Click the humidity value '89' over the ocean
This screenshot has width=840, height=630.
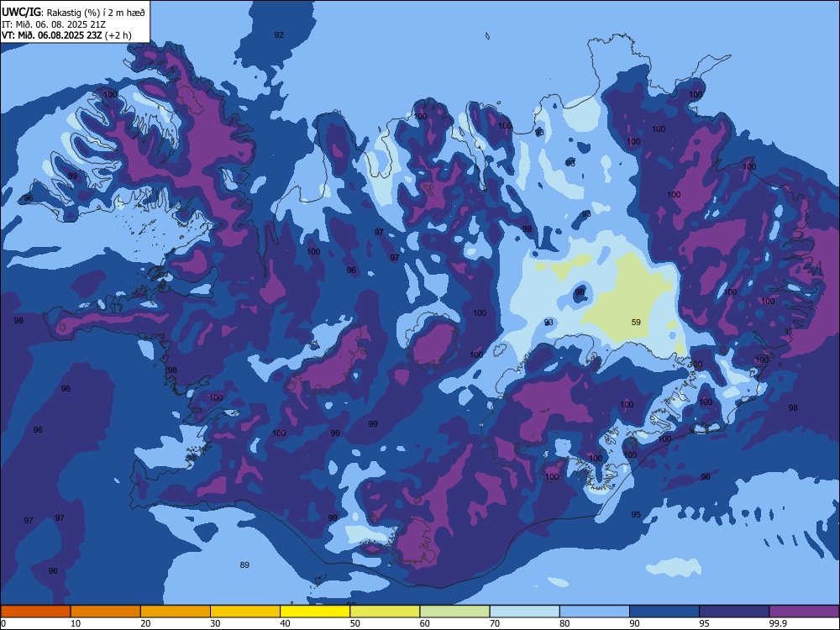[244, 564]
